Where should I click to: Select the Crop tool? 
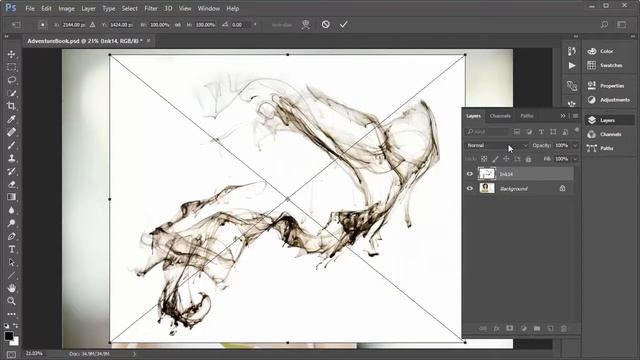tap(11, 106)
